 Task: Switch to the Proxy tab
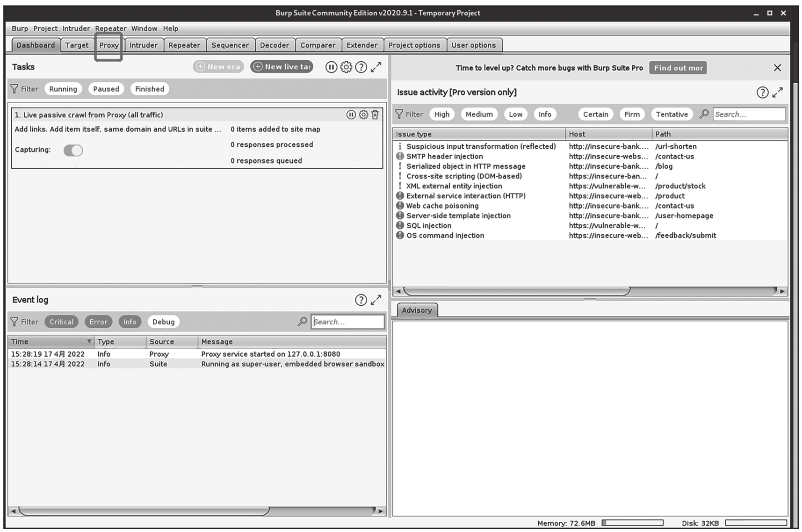point(108,45)
